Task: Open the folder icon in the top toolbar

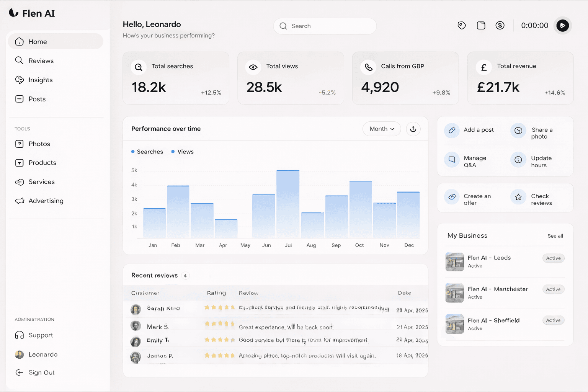Action: click(x=481, y=25)
